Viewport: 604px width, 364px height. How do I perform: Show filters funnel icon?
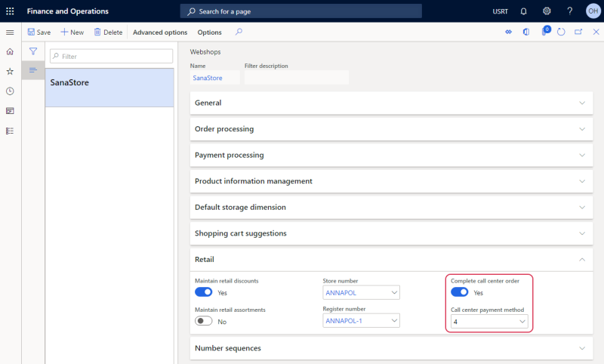[x=33, y=51]
